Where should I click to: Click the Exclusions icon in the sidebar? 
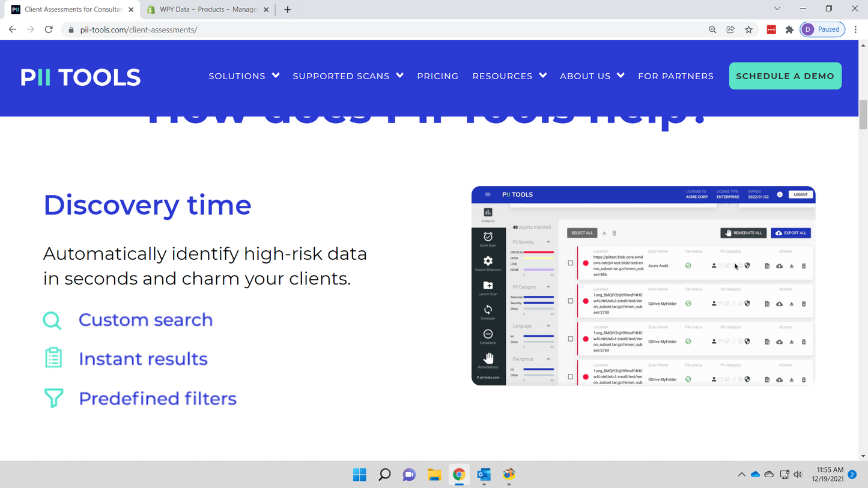pos(488,334)
